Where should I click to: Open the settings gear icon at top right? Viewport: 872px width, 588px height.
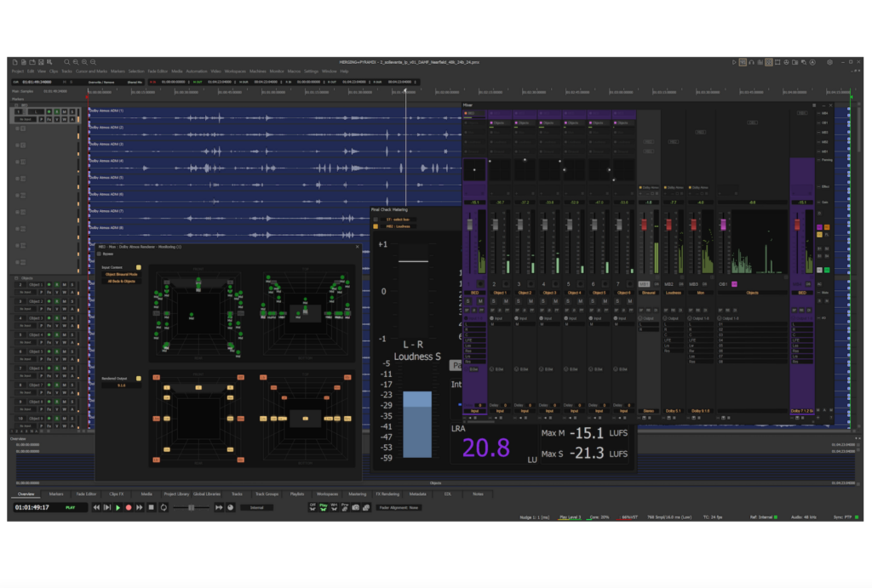(x=830, y=62)
